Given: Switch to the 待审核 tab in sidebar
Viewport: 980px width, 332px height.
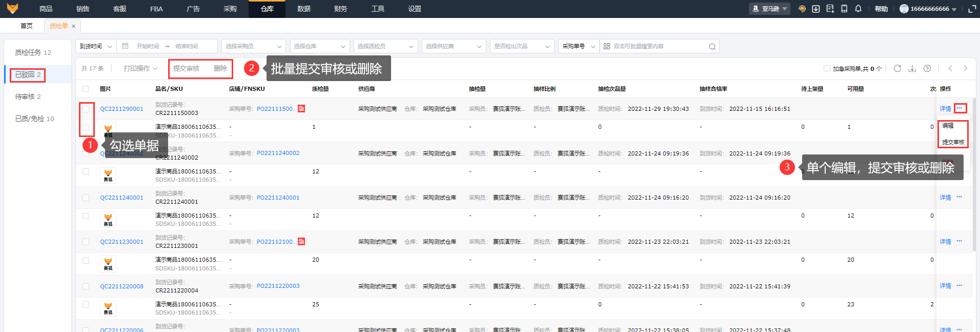Looking at the screenshot, I should [28, 96].
